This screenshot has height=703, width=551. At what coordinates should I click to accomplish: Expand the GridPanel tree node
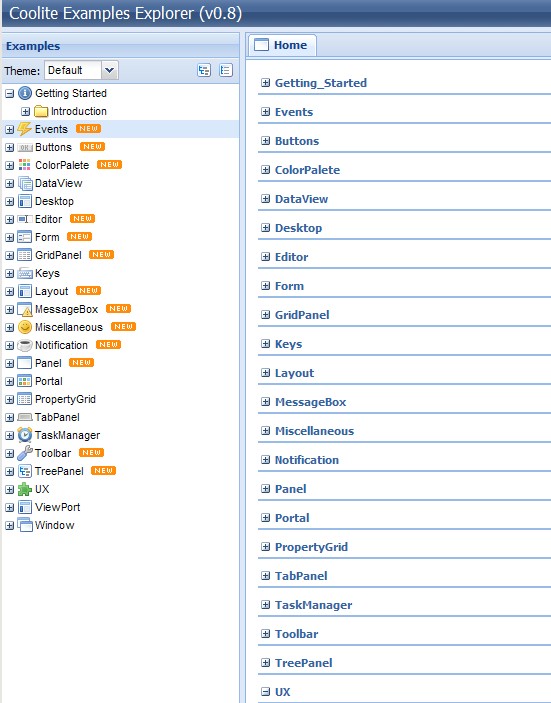(9, 256)
